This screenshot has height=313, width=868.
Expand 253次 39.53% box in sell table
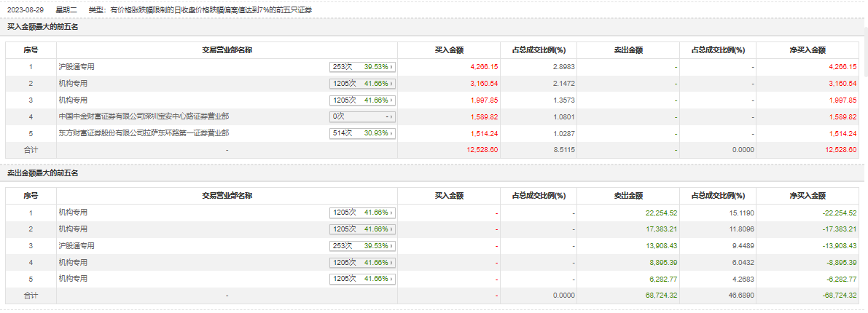tap(362, 246)
